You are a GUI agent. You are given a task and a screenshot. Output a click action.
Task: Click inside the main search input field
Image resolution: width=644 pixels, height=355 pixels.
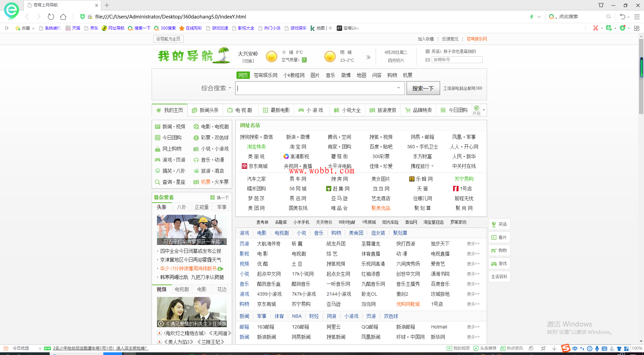[x=319, y=88]
